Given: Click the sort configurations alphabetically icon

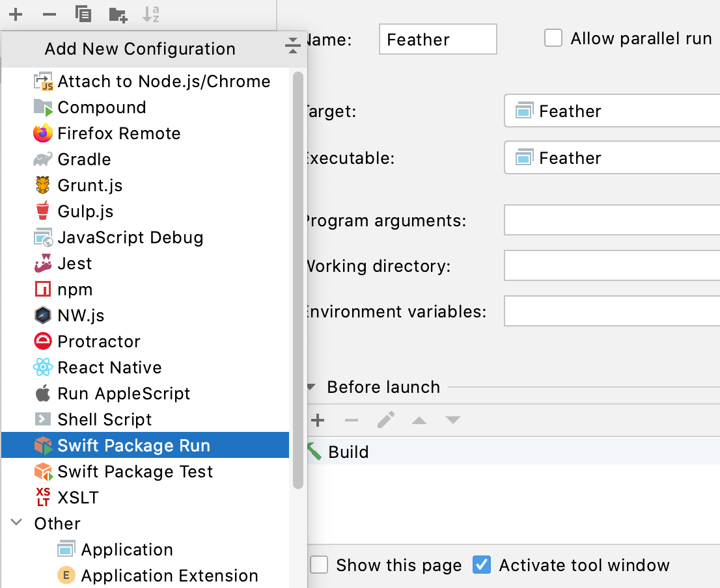Looking at the screenshot, I should click(x=151, y=14).
